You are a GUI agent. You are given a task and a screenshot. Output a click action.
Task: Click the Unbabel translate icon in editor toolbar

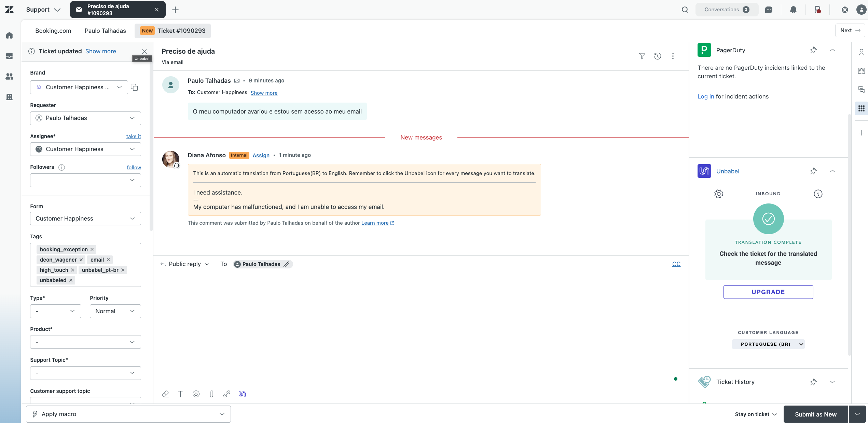click(242, 394)
